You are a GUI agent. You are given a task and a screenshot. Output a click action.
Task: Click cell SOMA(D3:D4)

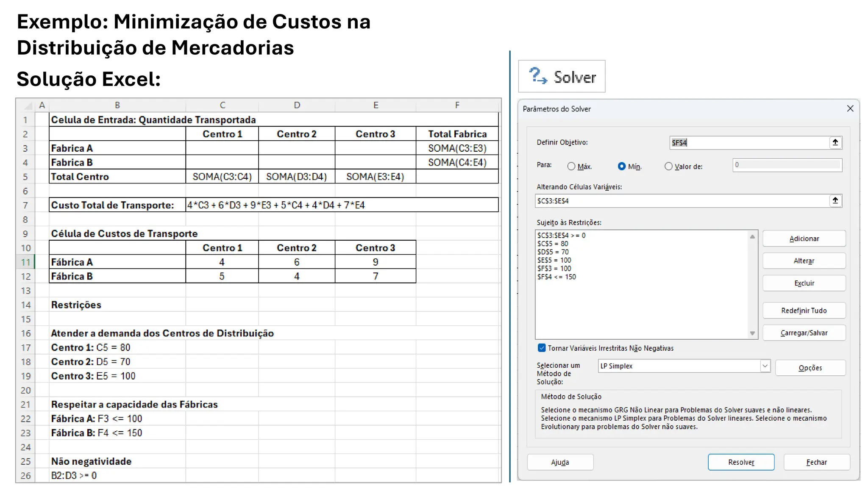(297, 177)
